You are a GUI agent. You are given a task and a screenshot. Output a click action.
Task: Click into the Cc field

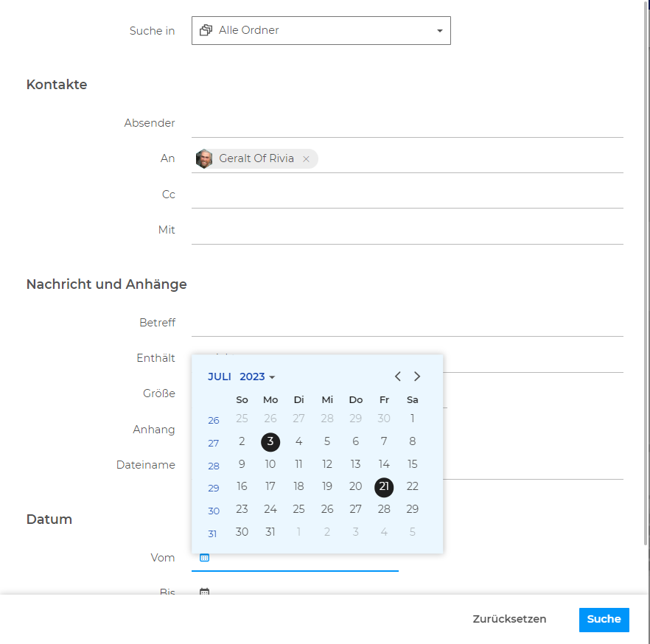tap(407, 195)
